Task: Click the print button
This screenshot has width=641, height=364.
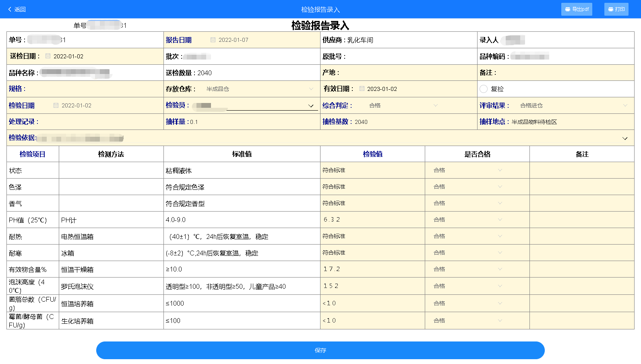Action: point(616,9)
